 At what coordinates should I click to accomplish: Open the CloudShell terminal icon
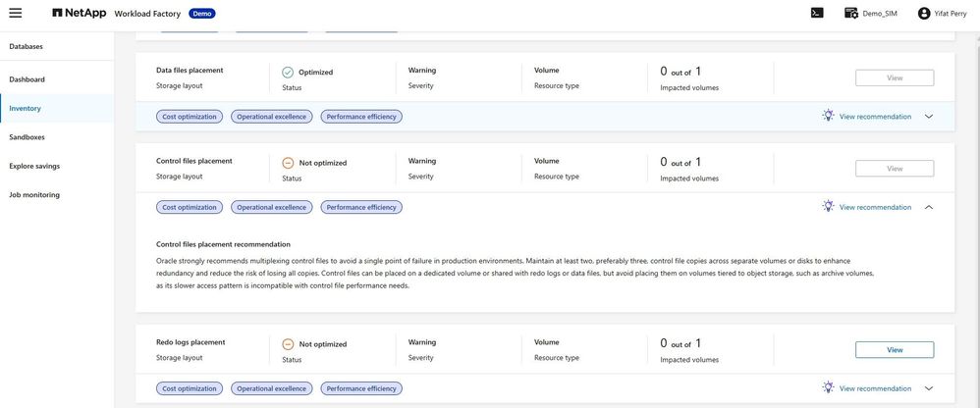(x=816, y=13)
